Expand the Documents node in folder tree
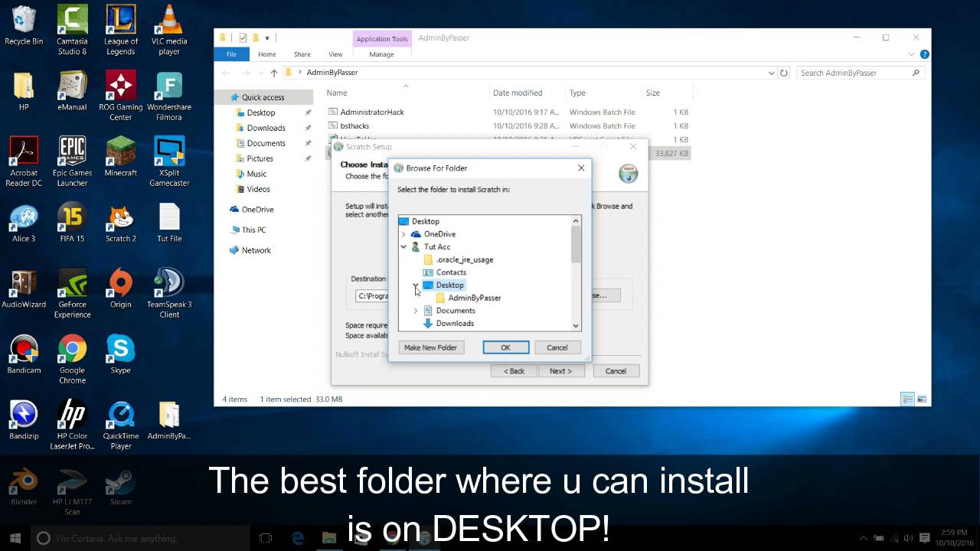This screenshot has height=551, width=980. [x=416, y=311]
